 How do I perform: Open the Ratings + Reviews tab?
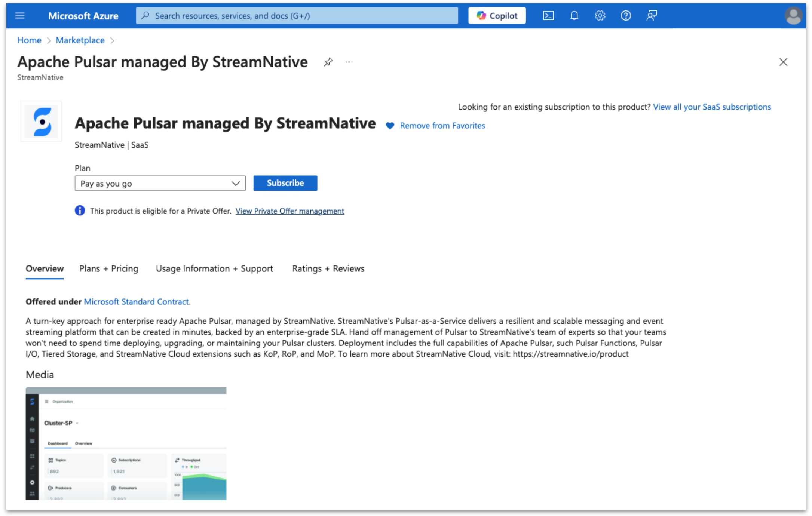(x=328, y=269)
